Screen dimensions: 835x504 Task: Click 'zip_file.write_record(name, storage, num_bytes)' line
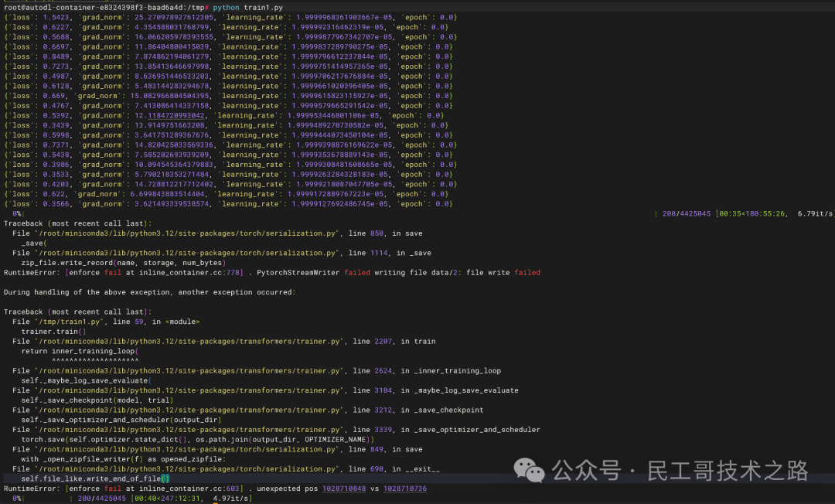124,263
